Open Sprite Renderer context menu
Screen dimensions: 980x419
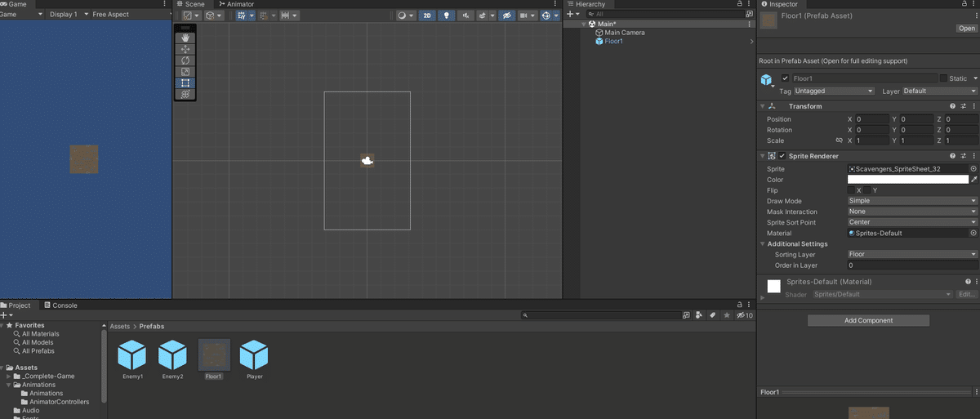[974, 156]
